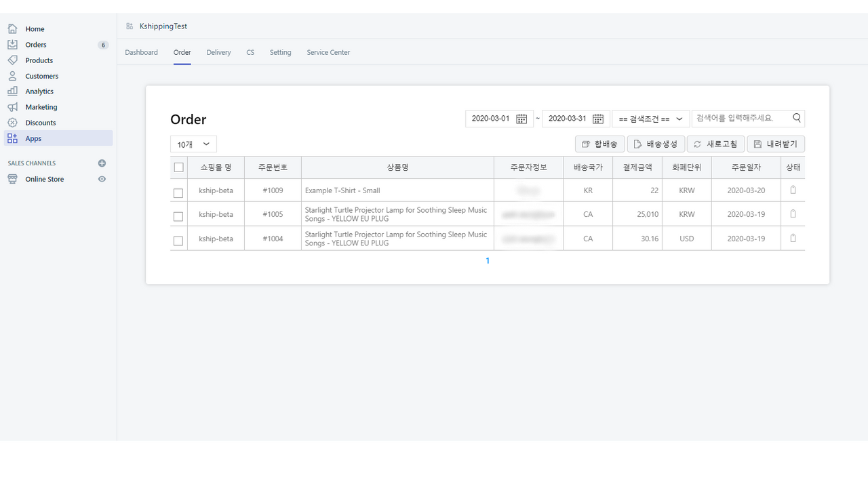Click the 결제금액 column header
This screenshot has width=868, height=488.
pyautogui.click(x=637, y=167)
